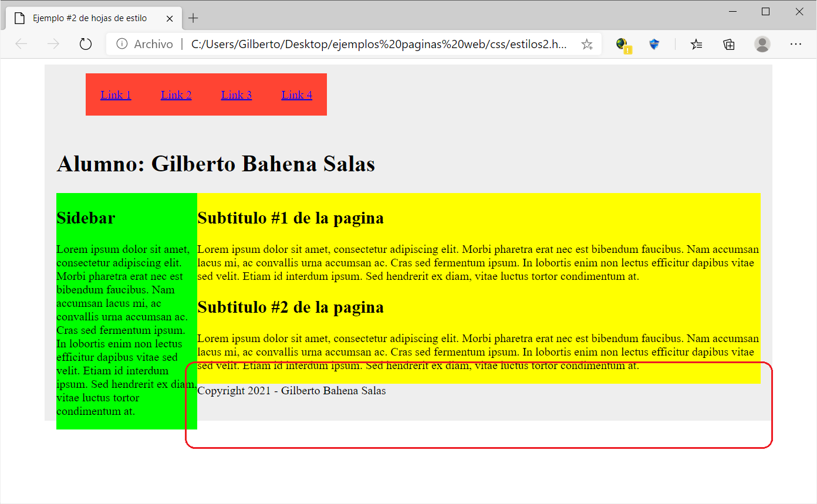
Task: Close the browser window
Action: (799, 12)
